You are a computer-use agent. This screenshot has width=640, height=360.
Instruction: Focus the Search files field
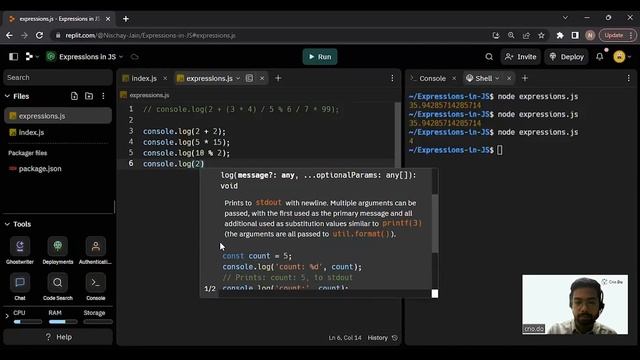click(58, 78)
